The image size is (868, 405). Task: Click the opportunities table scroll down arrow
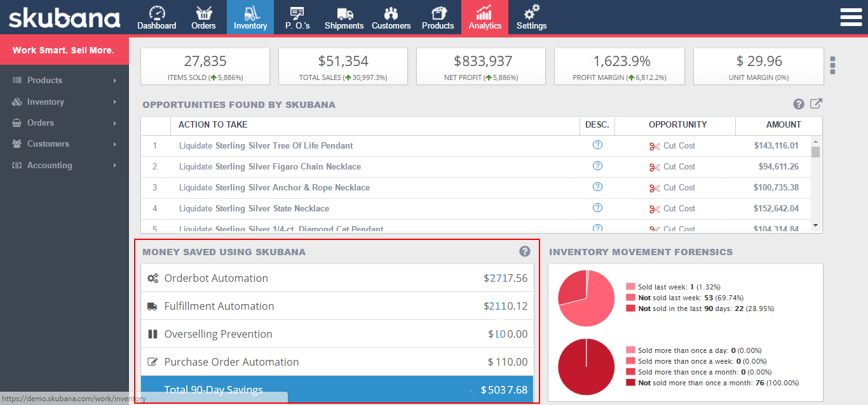click(x=816, y=225)
